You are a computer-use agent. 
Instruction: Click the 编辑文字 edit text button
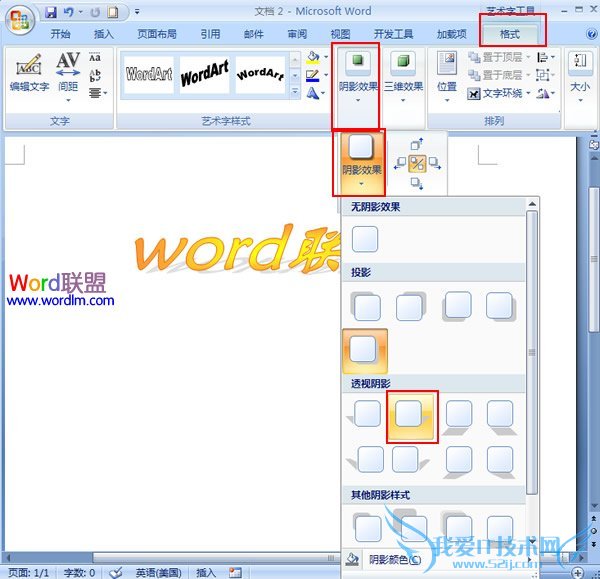29,73
